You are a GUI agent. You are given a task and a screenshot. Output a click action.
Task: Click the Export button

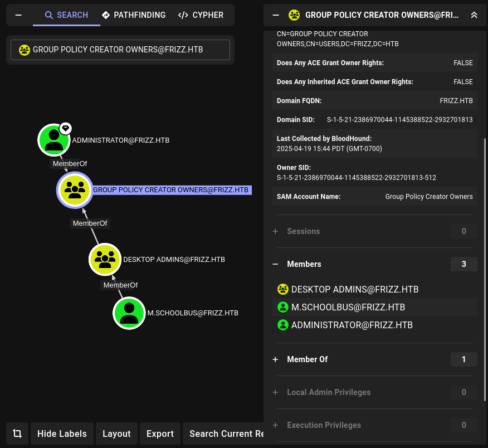[160, 434]
